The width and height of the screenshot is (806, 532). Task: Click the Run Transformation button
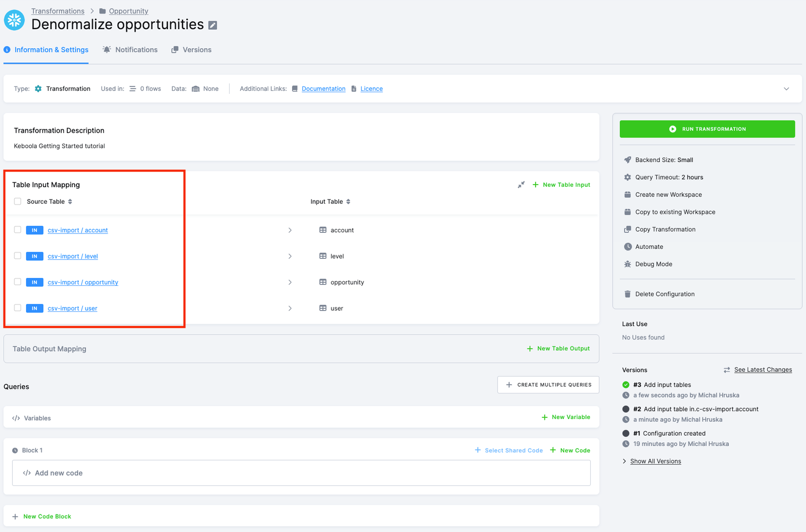tap(707, 129)
